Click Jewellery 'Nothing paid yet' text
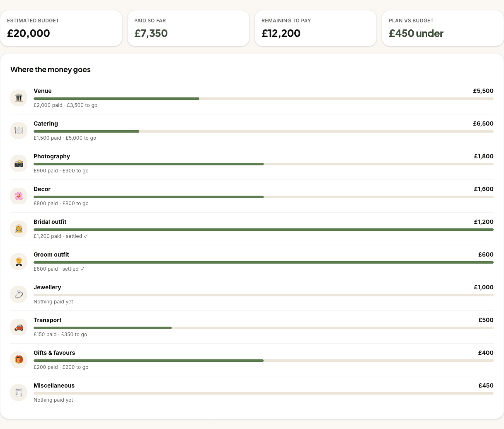 [53, 302]
